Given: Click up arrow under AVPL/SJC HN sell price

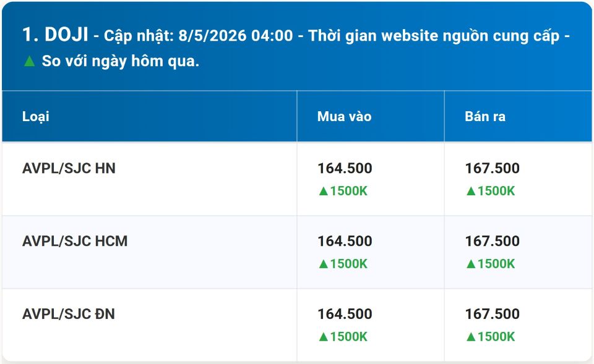Looking at the screenshot, I should pyautogui.click(x=470, y=191).
